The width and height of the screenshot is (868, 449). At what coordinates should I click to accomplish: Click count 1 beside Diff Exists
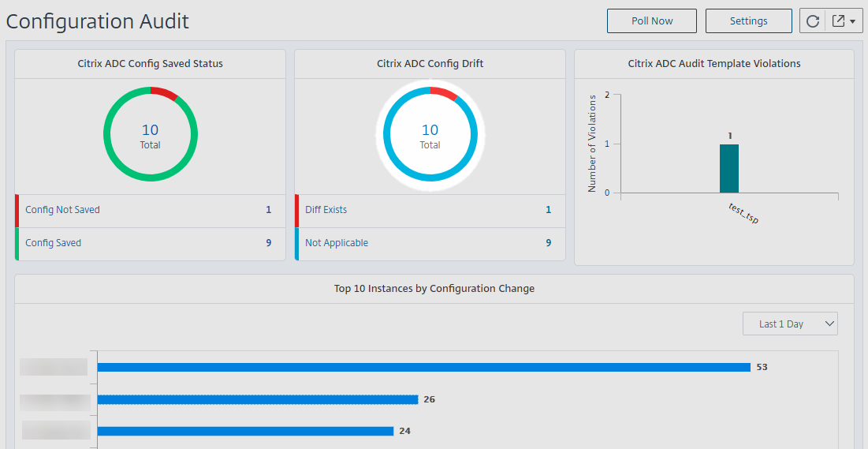tap(548, 210)
